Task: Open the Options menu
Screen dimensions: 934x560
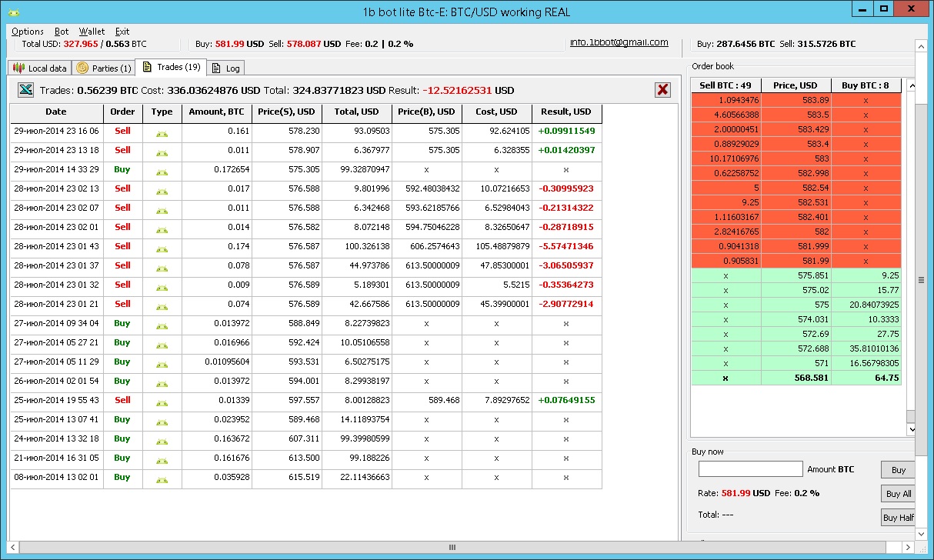Action: tap(28, 32)
